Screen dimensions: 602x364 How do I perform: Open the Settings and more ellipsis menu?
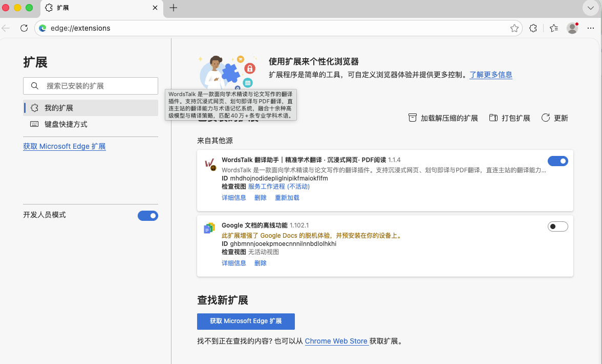tap(591, 28)
